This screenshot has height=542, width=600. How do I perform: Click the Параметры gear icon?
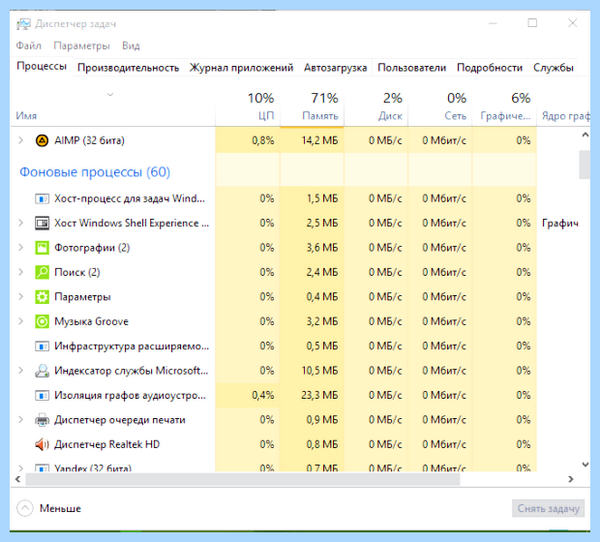pyautogui.click(x=42, y=297)
